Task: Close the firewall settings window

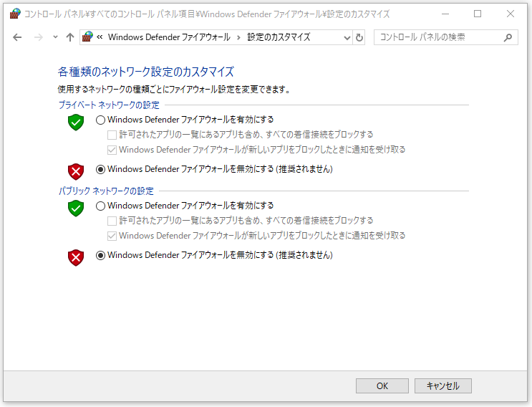Action: click(x=511, y=14)
